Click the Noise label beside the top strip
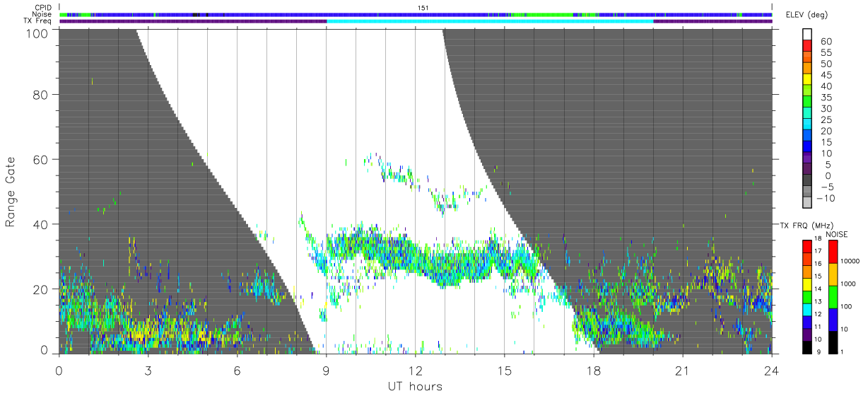Image resolution: width=868 pixels, height=401 pixels. coord(42,14)
